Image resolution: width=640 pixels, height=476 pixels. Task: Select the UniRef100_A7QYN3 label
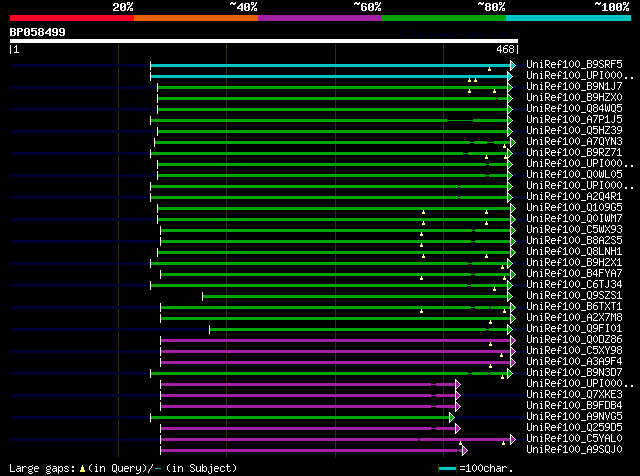(x=574, y=141)
